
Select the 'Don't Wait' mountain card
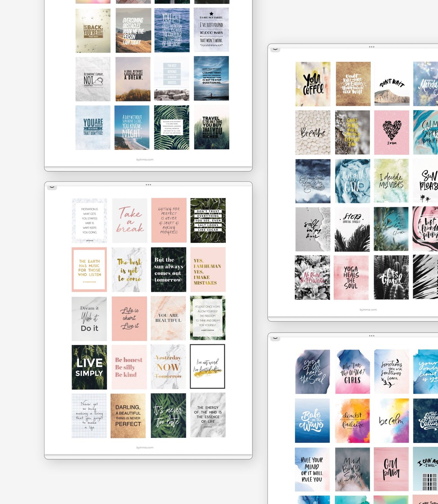392,84
